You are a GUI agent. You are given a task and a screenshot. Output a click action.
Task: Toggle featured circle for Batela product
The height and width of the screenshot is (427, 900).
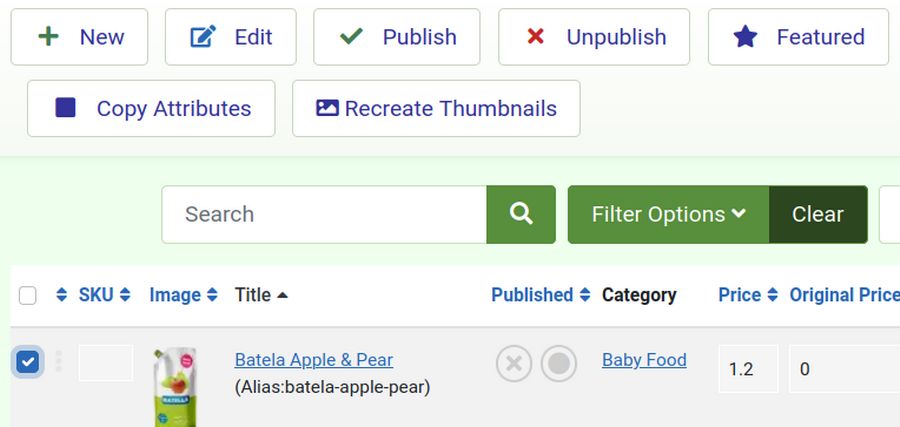click(559, 364)
